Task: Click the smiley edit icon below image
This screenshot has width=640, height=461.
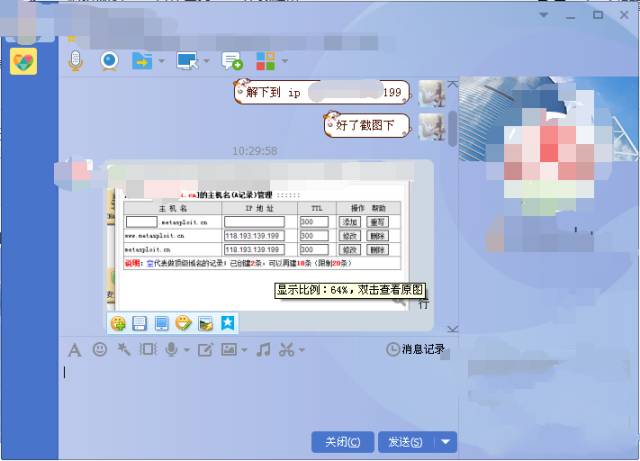Action: click(x=184, y=323)
